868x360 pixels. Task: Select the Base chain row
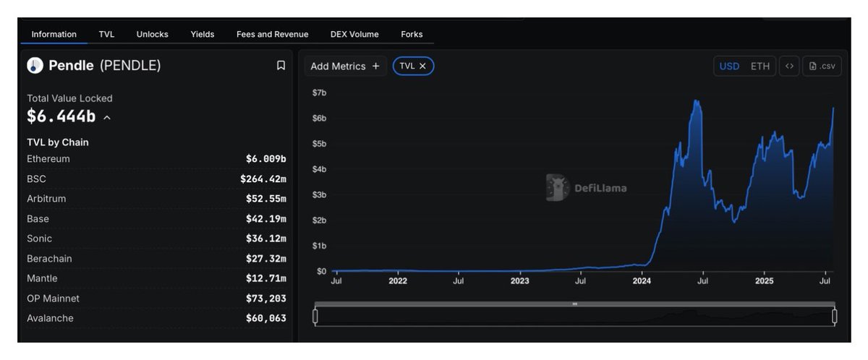(156, 219)
